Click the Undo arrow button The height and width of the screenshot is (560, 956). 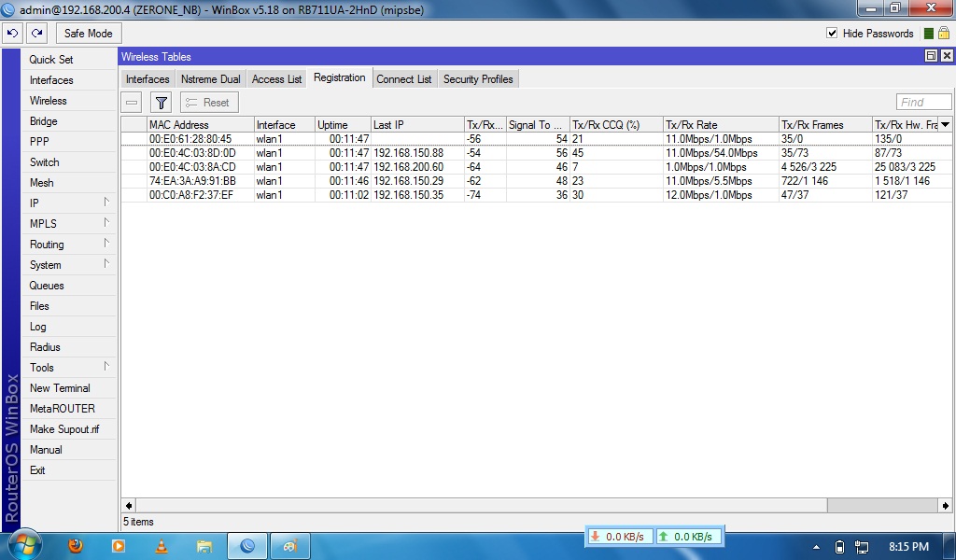(x=12, y=34)
